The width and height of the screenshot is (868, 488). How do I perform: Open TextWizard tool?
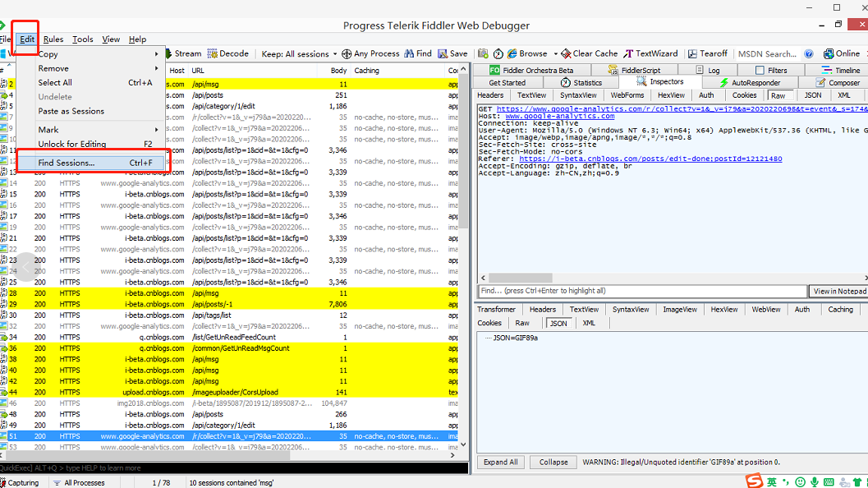(x=650, y=53)
